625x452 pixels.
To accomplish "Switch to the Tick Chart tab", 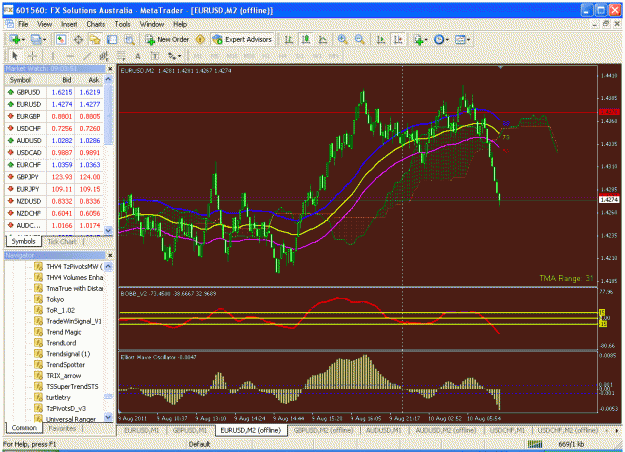I will pos(62,242).
